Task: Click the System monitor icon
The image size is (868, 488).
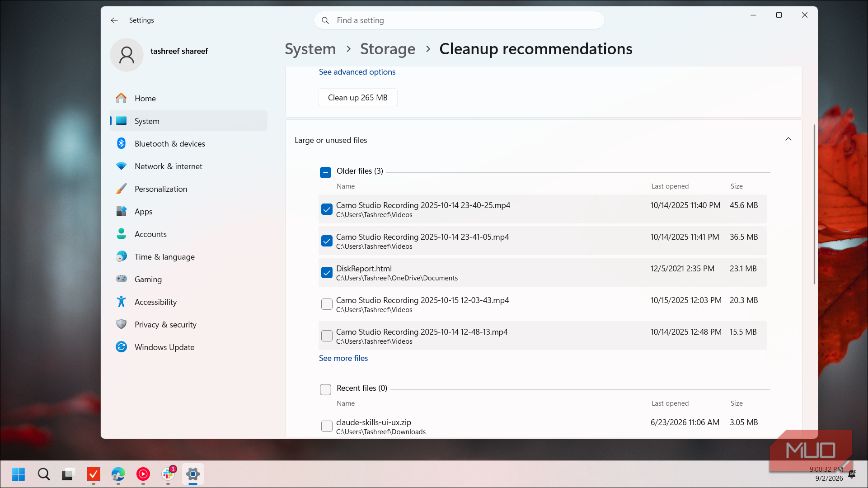Action: click(121, 121)
